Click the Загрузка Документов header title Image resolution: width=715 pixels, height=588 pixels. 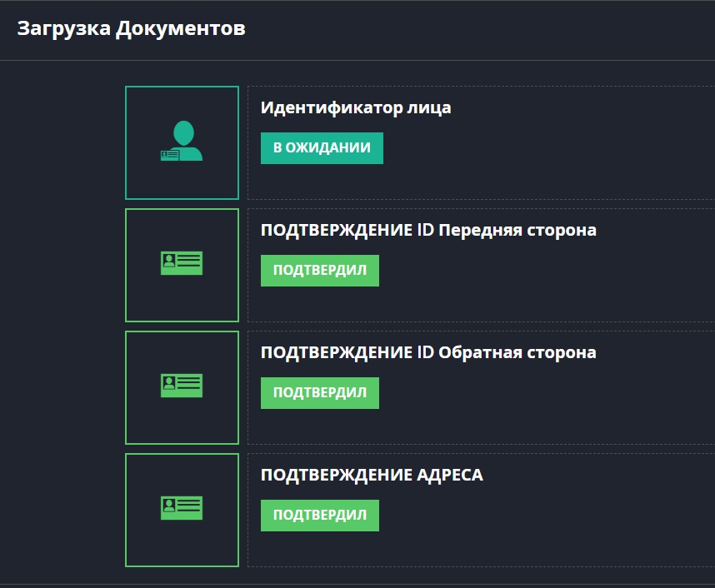tap(131, 28)
